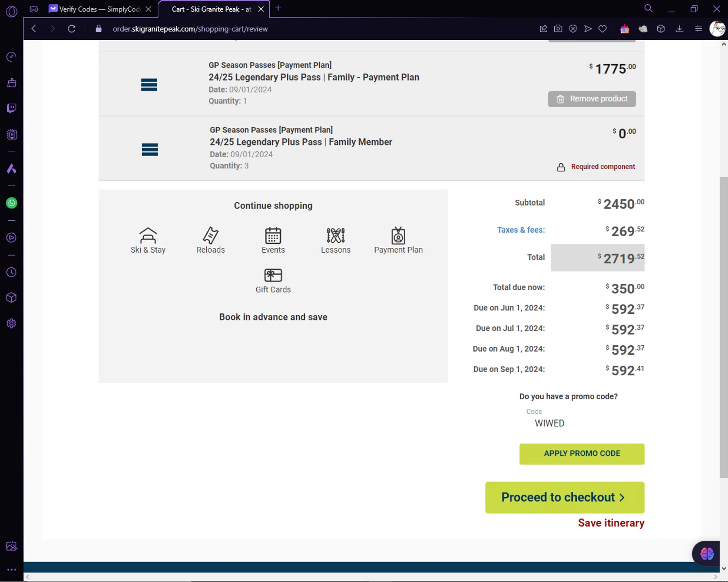
Task: Open a new browser tab
Action: pyautogui.click(x=278, y=8)
